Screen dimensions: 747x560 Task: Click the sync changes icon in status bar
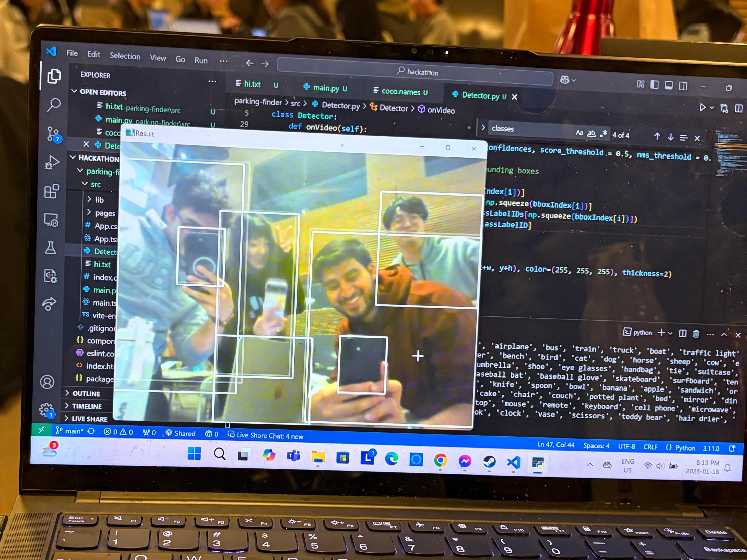(x=91, y=431)
